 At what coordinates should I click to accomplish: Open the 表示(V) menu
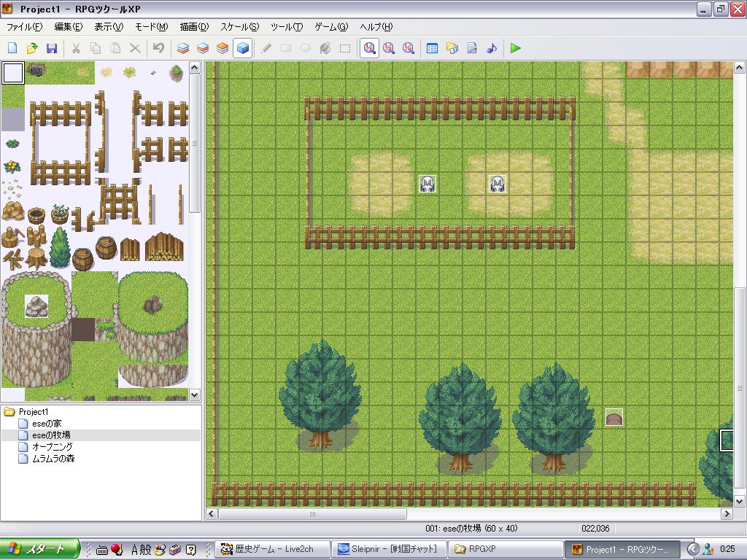(109, 27)
